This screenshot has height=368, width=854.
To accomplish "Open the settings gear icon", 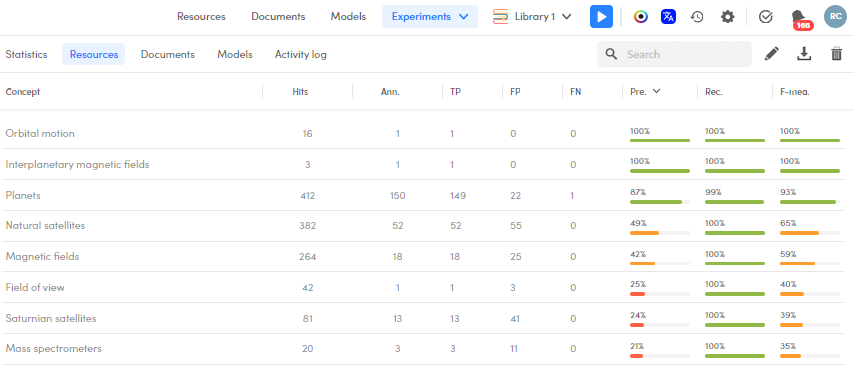I will click(x=728, y=17).
